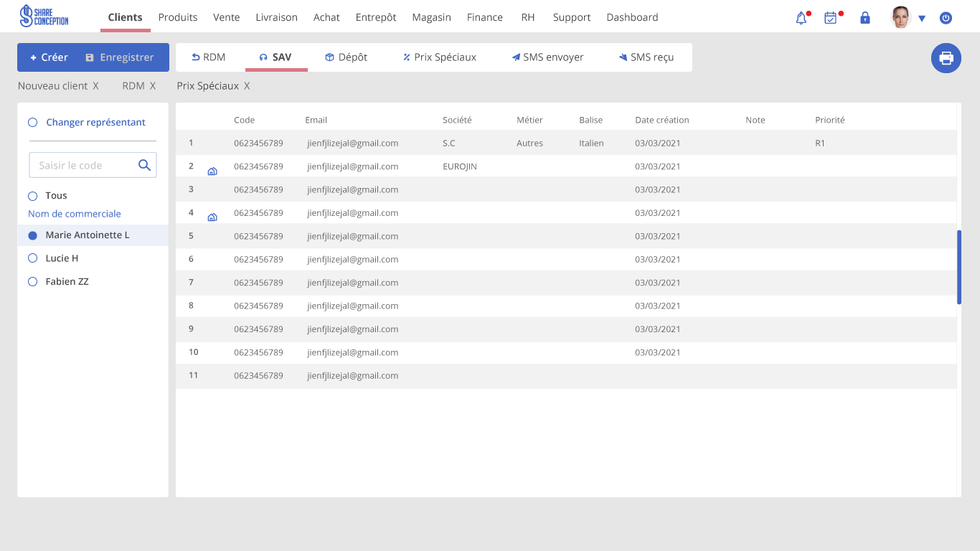Click the blue padlock icon
Screen dimensions: 980x551
(x=865, y=18)
